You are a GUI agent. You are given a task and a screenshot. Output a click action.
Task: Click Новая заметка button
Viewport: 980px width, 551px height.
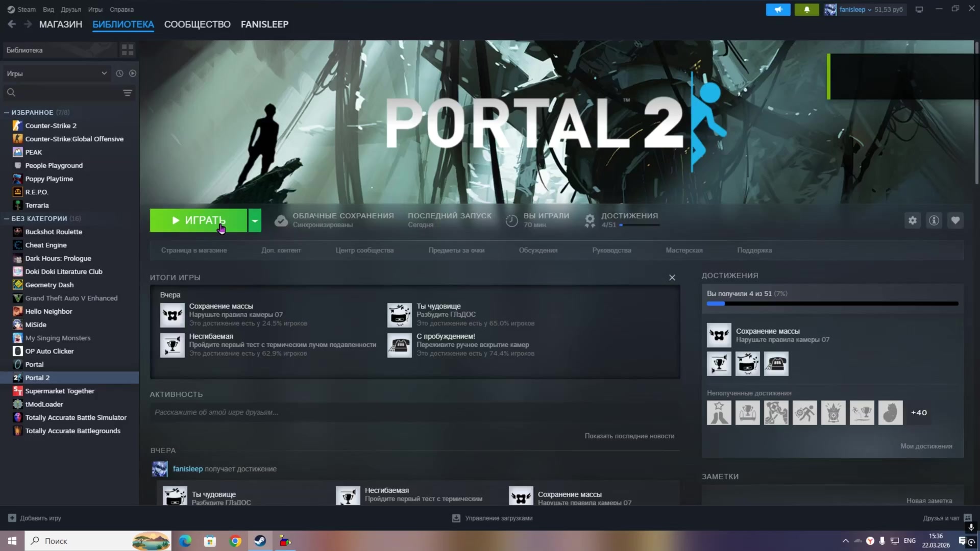(929, 501)
